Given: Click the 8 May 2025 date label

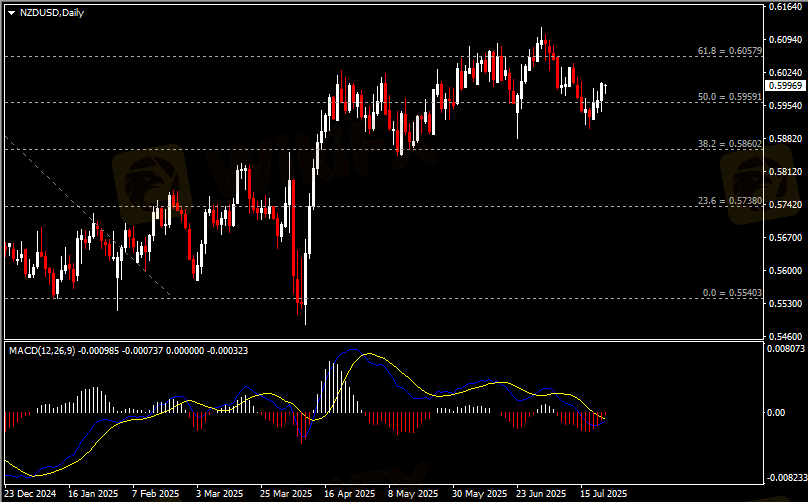Looking at the screenshot, I should click(x=413, y=494).
